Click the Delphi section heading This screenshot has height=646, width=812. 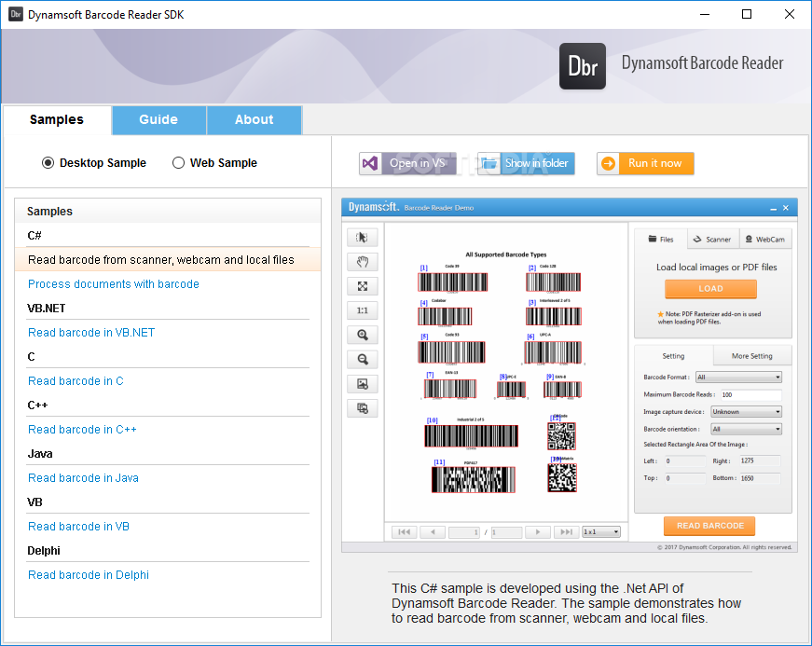44,551
